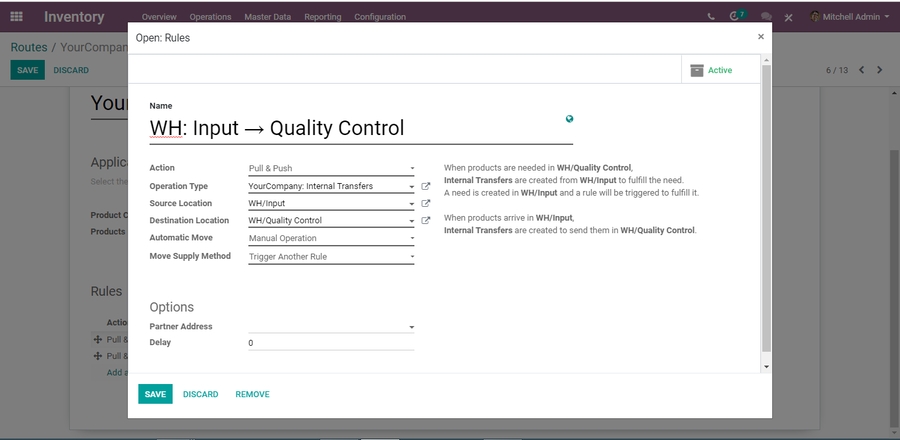Screen dimensions: 900x440
Task: Toggle the Active archive button
Action: (x=712, y=71)
